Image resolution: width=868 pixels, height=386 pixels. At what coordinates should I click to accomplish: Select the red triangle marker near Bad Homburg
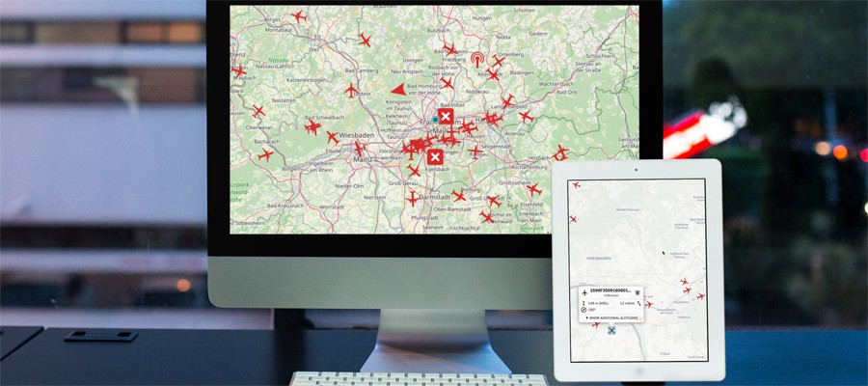397,89
